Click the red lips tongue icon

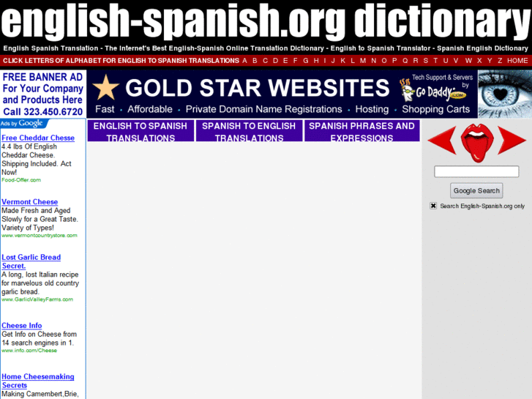click(x=476, y=143)
